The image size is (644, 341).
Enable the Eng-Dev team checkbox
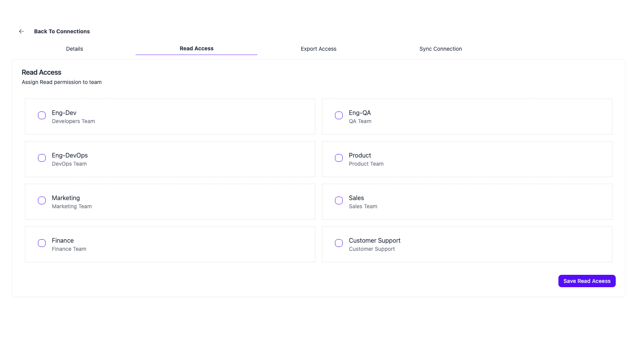42,115
